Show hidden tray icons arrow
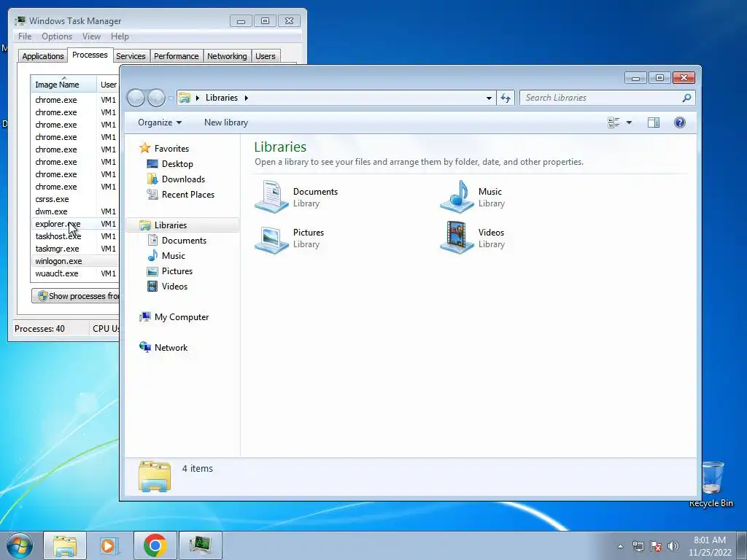The height and width of the screenshot is (560, 747). (620, 546)
